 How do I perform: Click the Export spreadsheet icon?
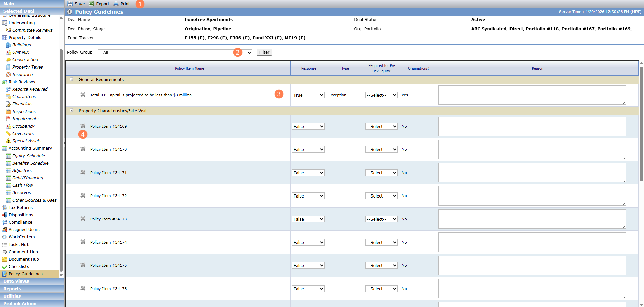91,4
